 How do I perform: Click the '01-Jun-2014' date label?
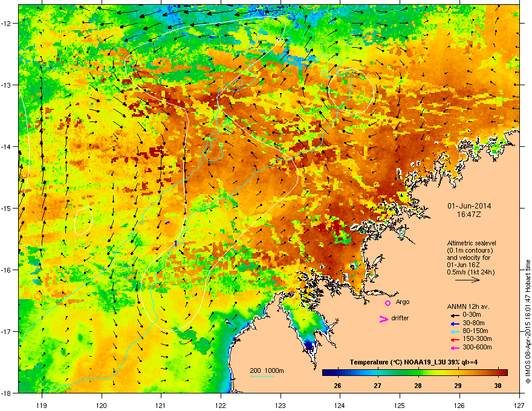(469, 206)
